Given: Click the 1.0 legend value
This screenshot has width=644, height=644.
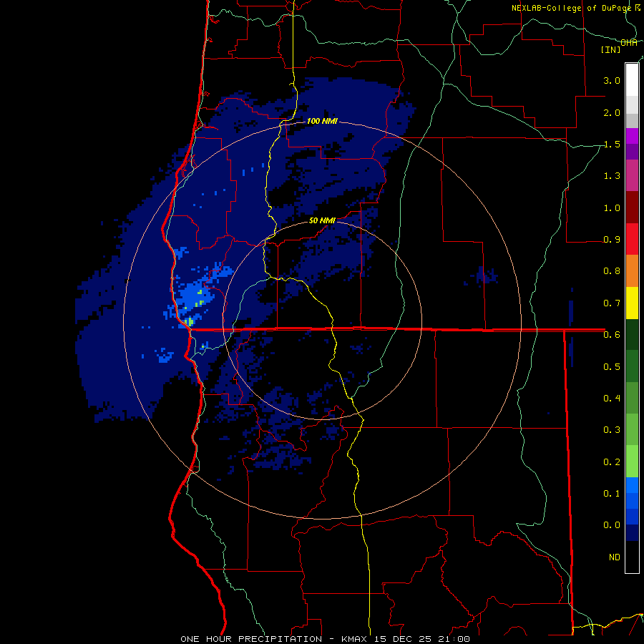Looking at the screenshot, I should click(612, 208).
